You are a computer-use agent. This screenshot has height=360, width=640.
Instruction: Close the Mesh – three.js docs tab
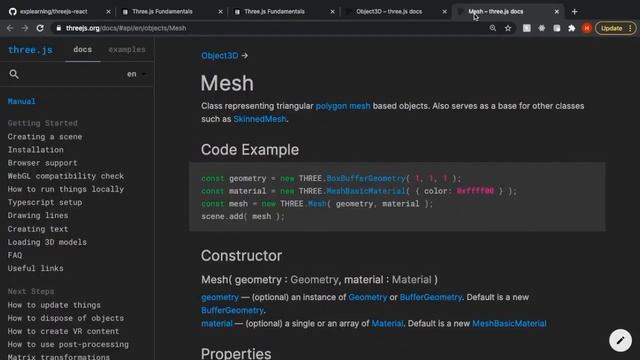(556, 11)
